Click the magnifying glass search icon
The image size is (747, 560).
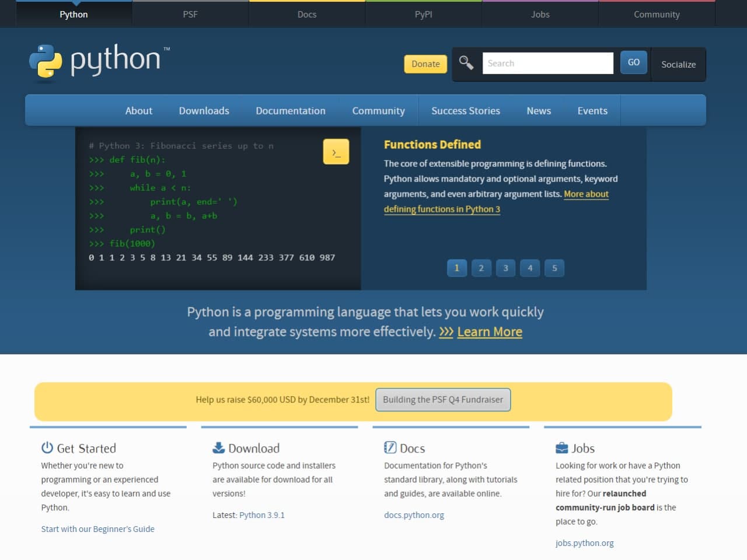pos(466,62)
